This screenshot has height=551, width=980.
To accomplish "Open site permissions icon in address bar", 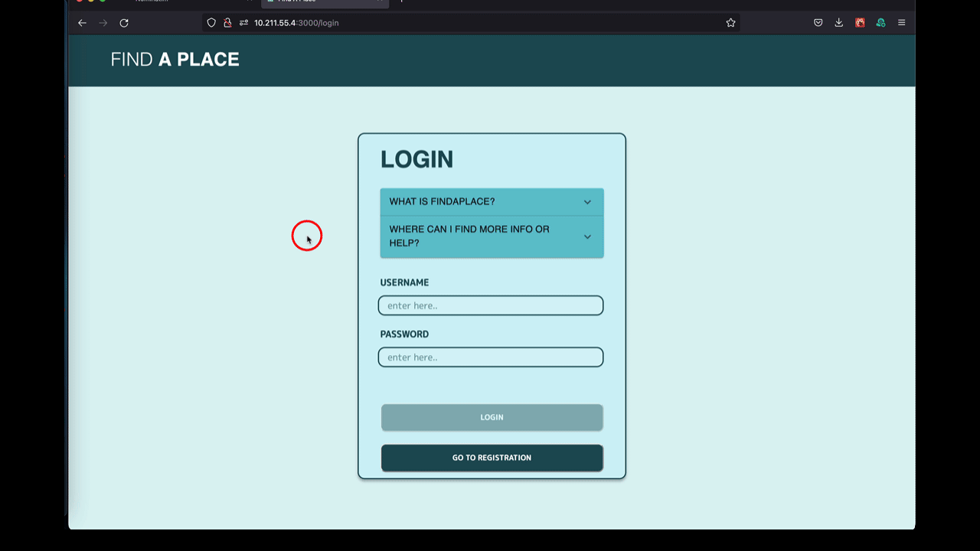I will 243,23.
